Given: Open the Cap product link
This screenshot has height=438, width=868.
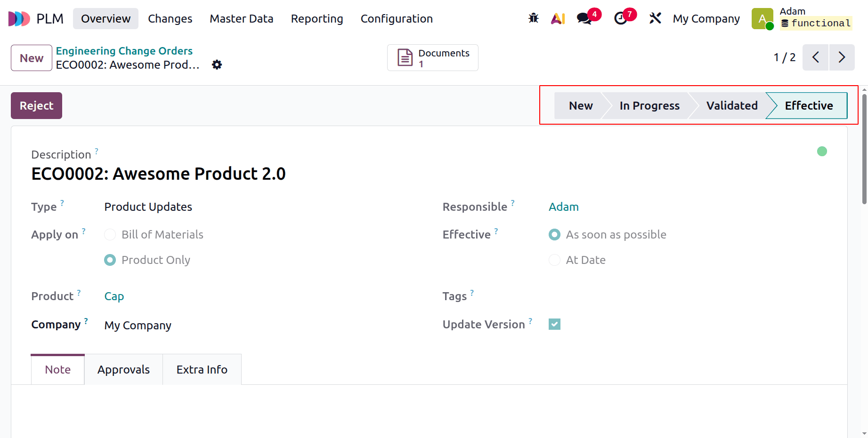Looking at the screenshot, I should 114,296.
